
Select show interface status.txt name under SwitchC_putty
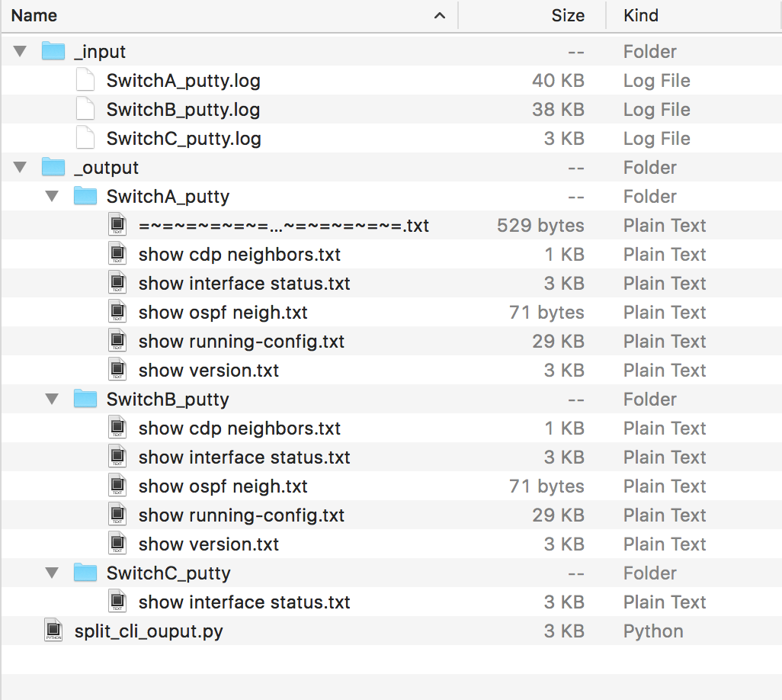245,602
